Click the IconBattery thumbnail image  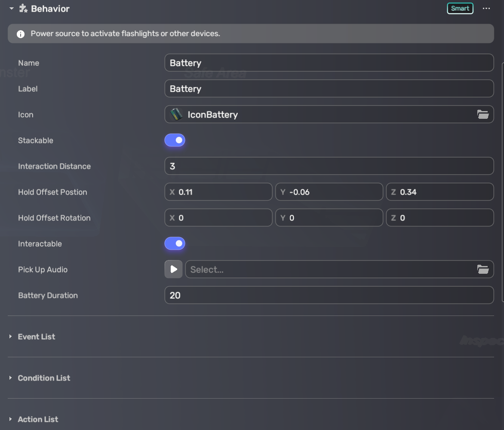(x=176, y=114)
